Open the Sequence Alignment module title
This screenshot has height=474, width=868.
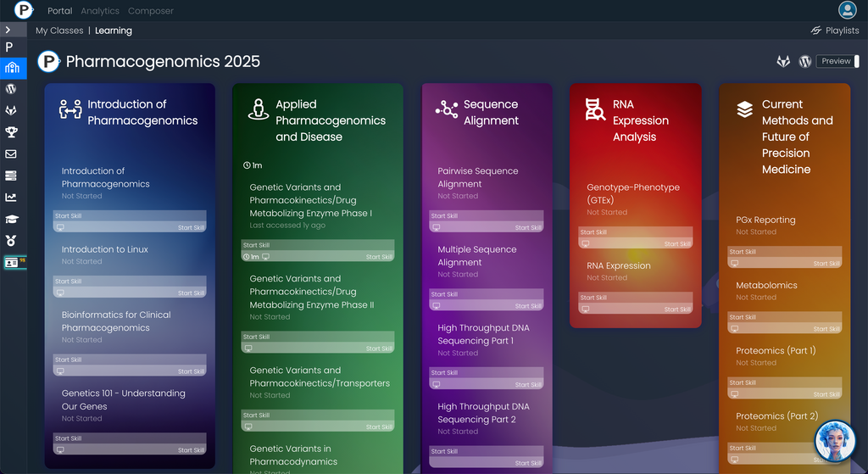pyautogui.click(x=491, y=113)
